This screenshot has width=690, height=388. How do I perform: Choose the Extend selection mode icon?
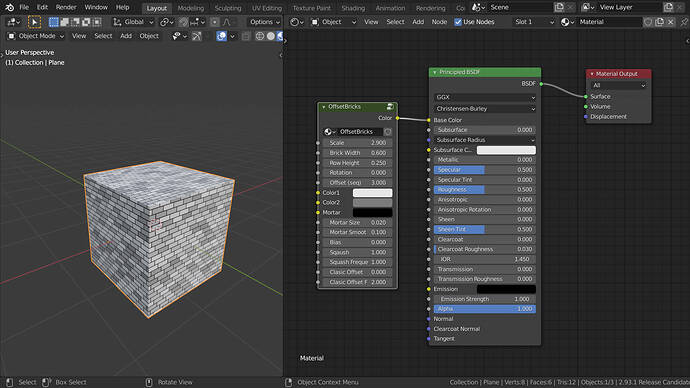pyautogui.click(x=65, y=22)
